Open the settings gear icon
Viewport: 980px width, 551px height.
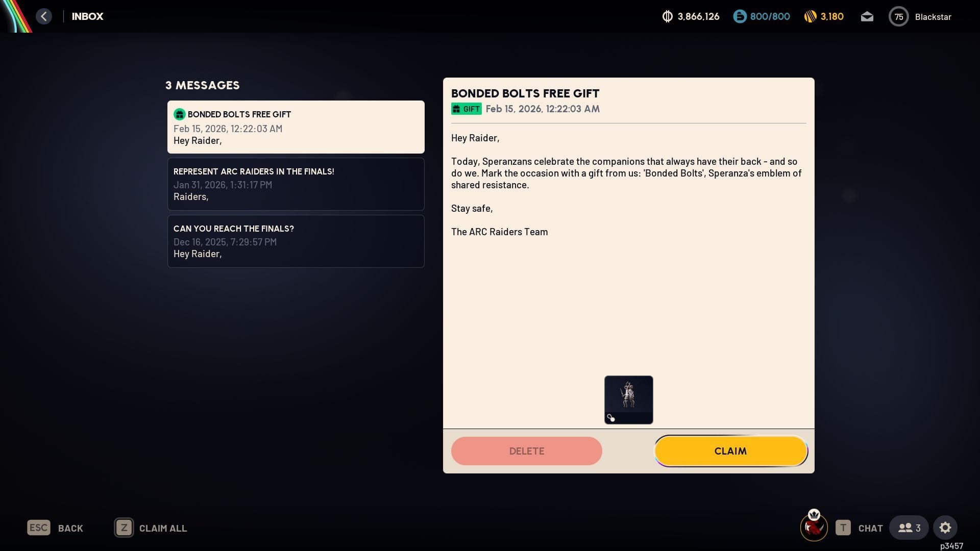(945, 528)
